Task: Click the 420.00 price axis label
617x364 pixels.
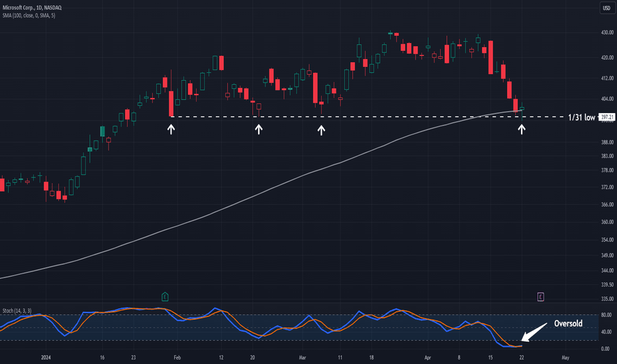Action: [607, 58]
